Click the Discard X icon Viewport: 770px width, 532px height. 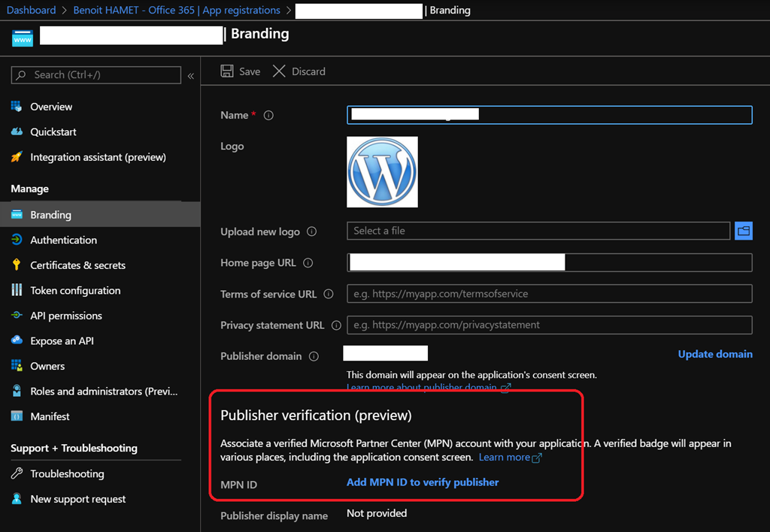279,71
